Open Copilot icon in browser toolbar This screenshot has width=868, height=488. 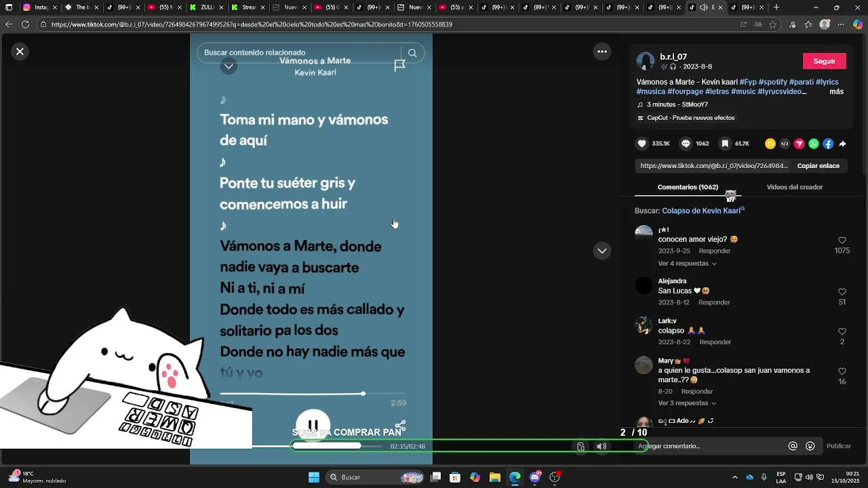click(858, 24)
